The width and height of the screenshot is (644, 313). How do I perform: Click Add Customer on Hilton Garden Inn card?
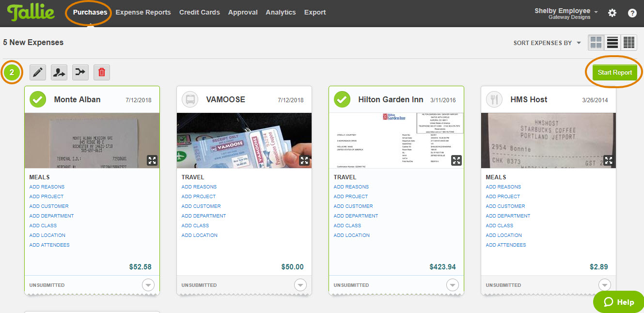pos(353,206)
